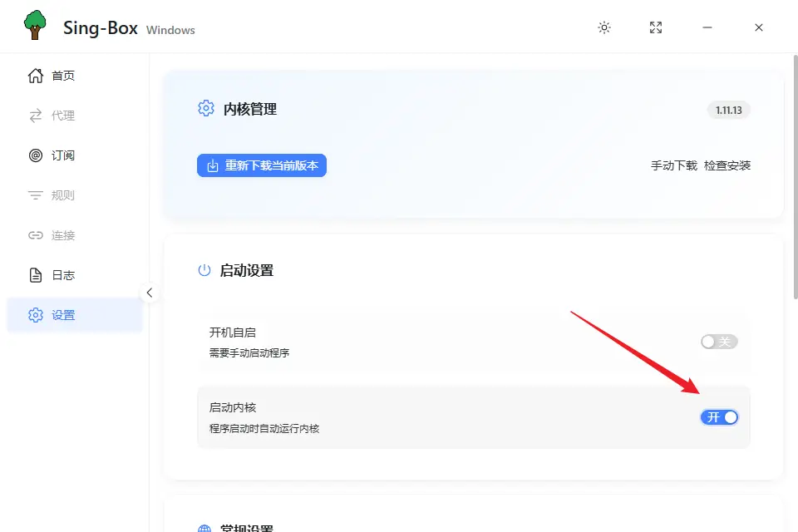
Task: Click the Sing-Box tree logo
Action: pos(35,27)
